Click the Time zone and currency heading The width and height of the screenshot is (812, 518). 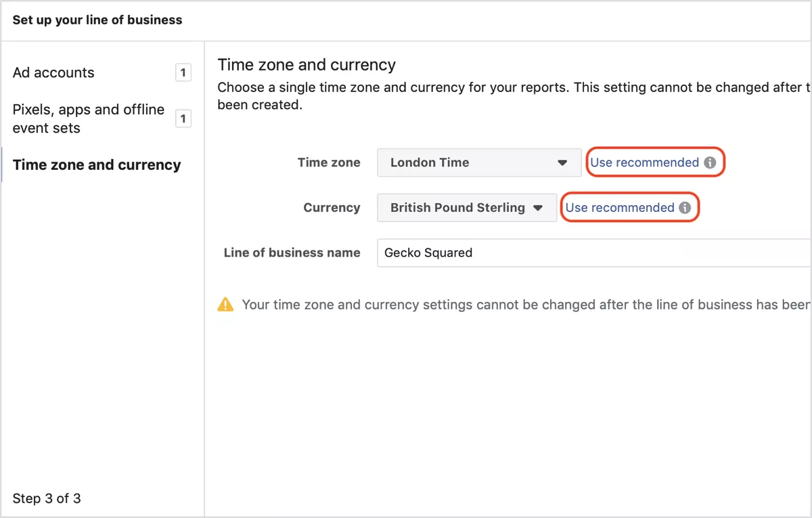tap(307, 65)
